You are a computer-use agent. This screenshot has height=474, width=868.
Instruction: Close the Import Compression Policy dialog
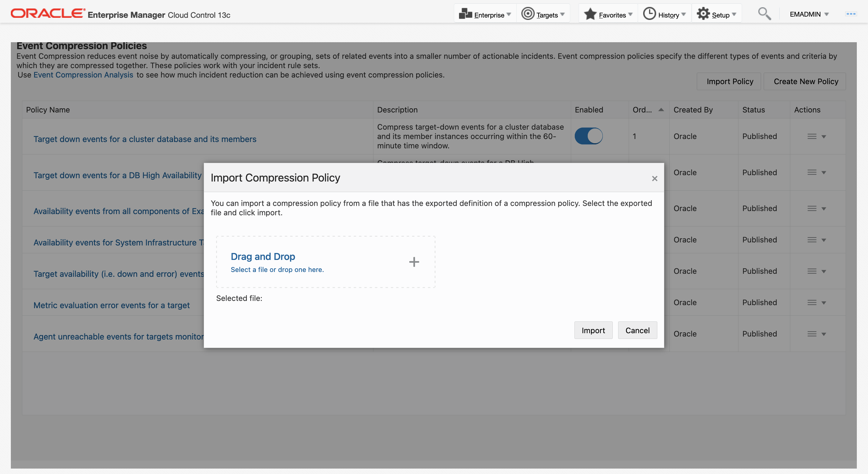pos(654,178)
